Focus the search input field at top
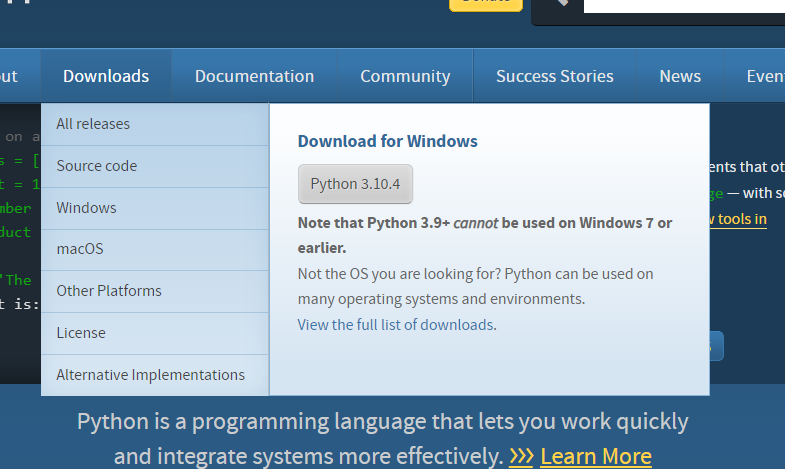 [x=684, y=5]
